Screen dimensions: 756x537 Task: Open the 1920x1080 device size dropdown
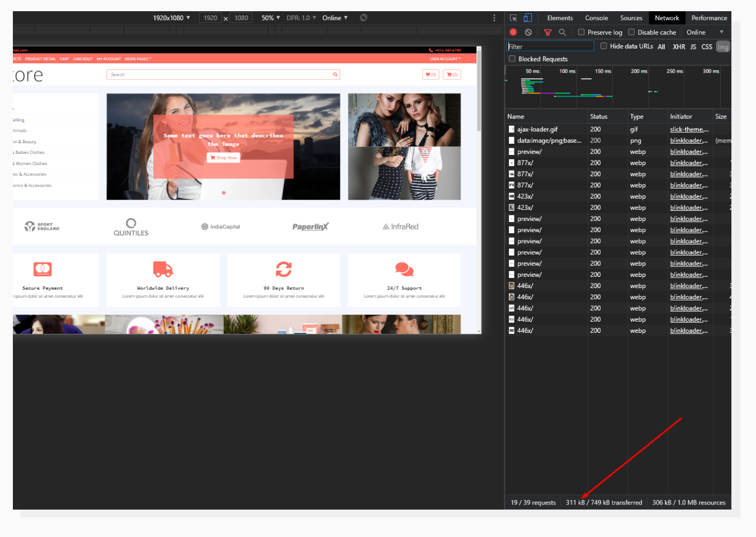171,17
